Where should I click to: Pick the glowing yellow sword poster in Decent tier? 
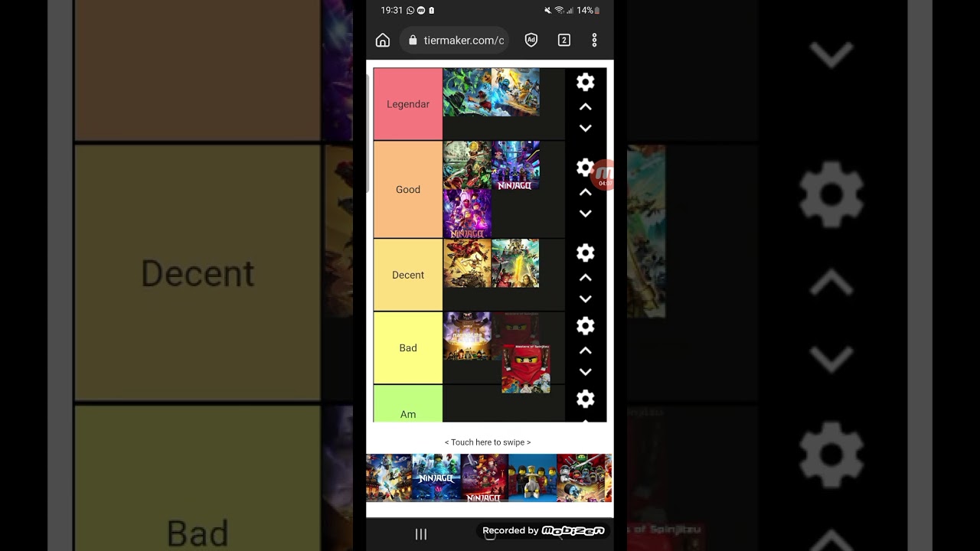(515, 263)
